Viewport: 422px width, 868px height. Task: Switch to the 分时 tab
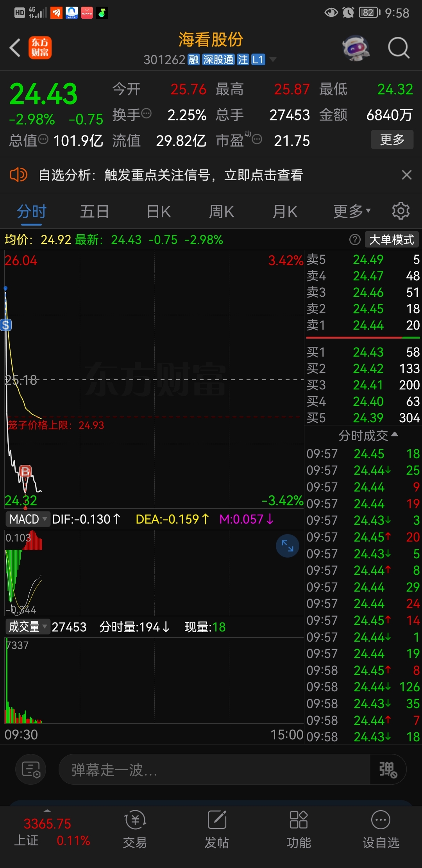[32, 212]
